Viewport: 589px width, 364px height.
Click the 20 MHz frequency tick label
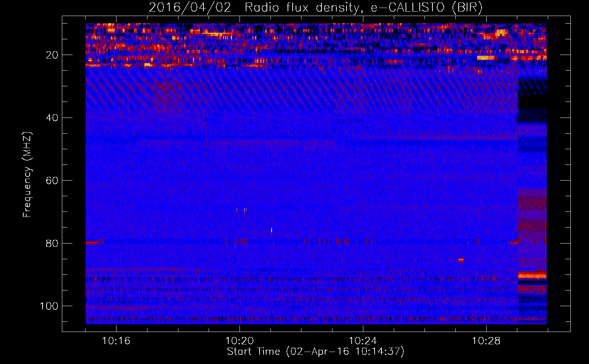click(x=52, y=55)
